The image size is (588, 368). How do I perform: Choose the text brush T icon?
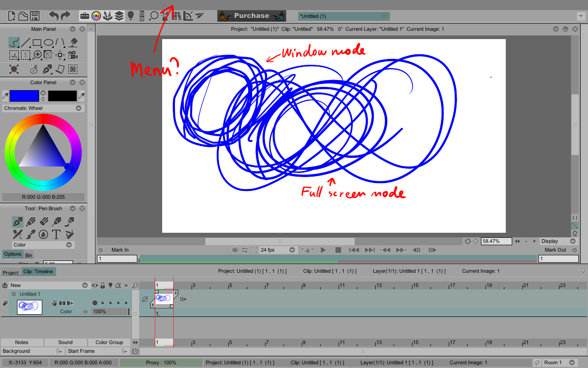pyautogui.click(x=56, y=235)
